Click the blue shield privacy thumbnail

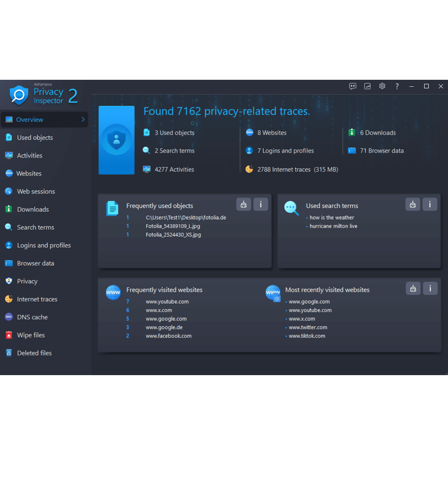116,140
